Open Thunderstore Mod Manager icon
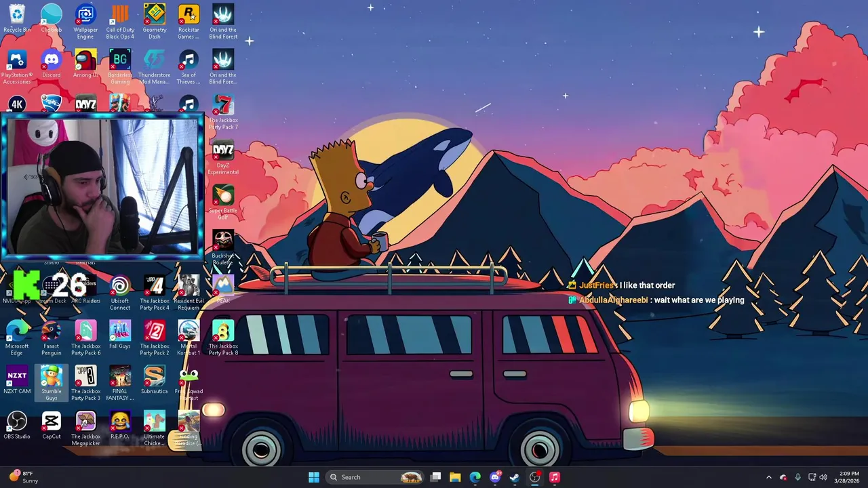 click(154, 67)
